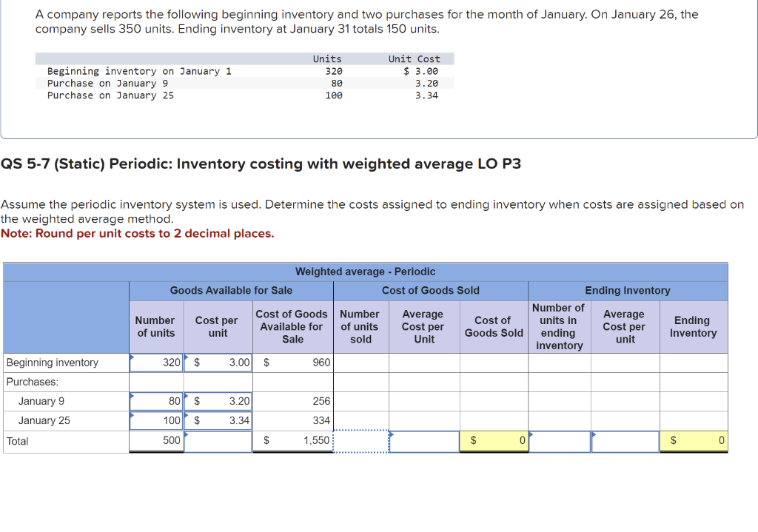The height and width of the screenshot is (532, 758).
Task: Click the Cost of Goods Sold section header
Action: [431, 290]
